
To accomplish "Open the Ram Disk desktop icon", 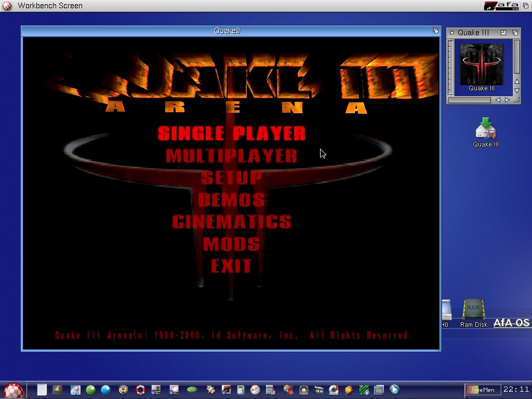I will (473, 312).
